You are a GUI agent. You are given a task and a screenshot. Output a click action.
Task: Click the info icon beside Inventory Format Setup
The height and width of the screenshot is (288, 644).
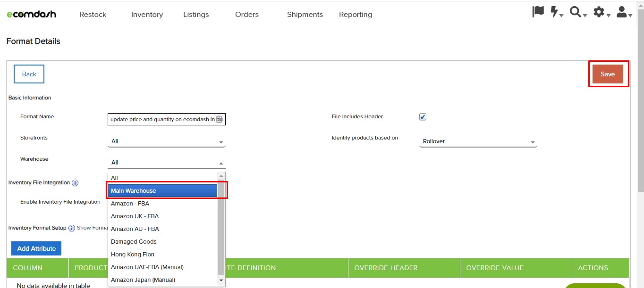coord(72,228)
